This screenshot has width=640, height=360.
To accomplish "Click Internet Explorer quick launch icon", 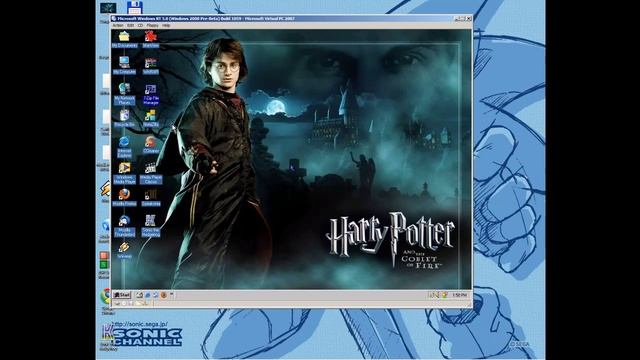I will pyautogui.click(x=148, y=295).
